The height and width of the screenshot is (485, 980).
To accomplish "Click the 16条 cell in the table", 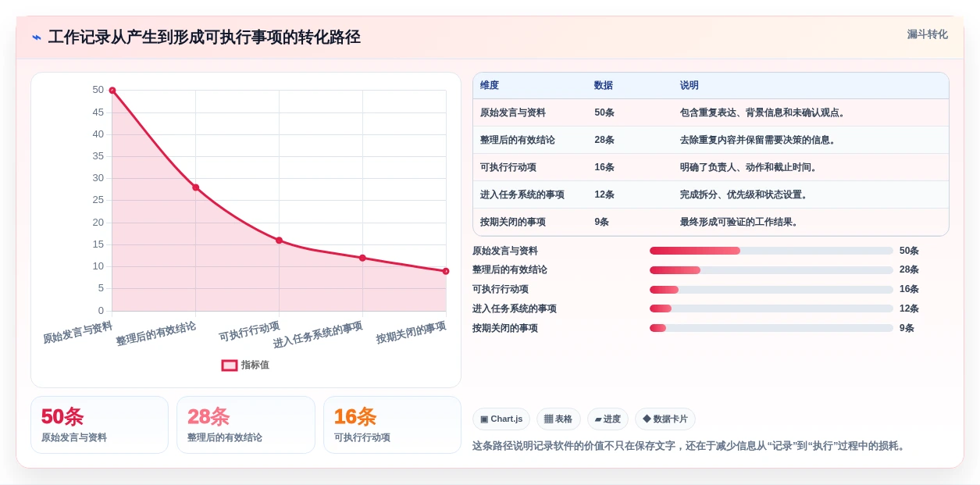I will tap(604, 167).
